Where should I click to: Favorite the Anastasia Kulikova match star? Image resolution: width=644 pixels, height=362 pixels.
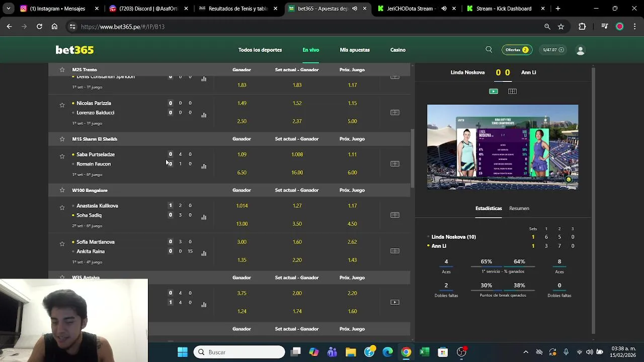(x=62, y=208)
